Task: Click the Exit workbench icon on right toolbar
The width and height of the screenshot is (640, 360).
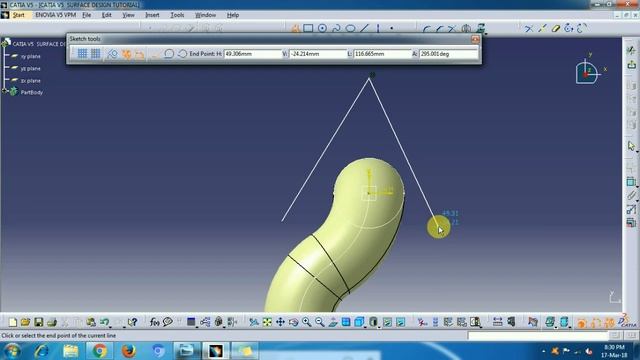Action: [x=631, y=64]
